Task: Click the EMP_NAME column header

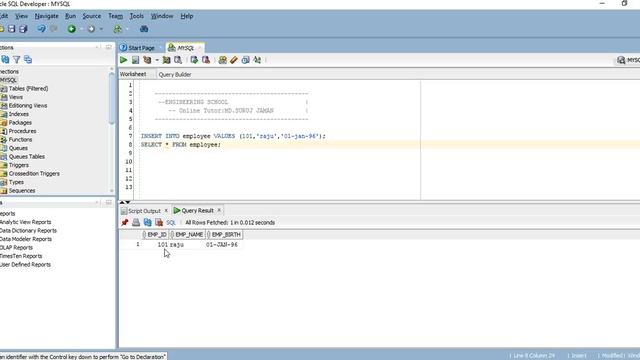Action: (187, 235)
